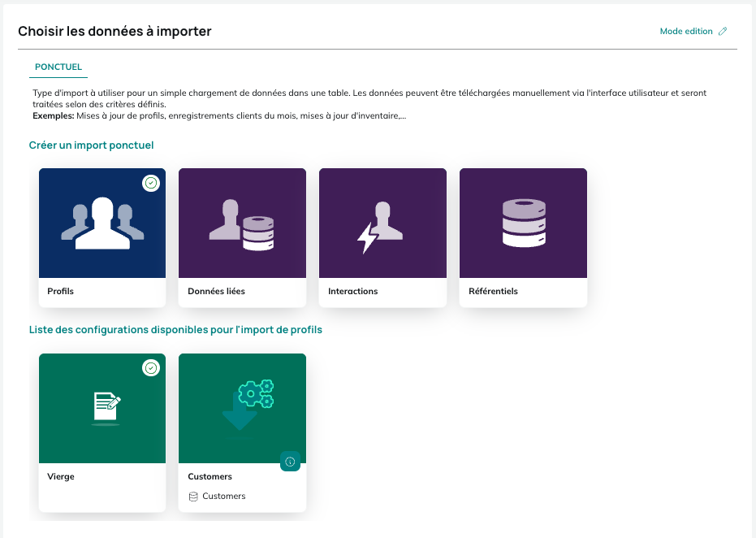The image size is (756, 538).
Task: Click the Customers table name subtitle
Action: coord(224,496)
